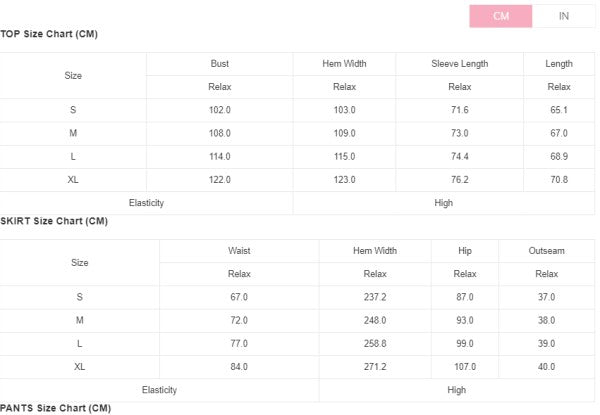This screenshot has height=415, width=600.
Task: Switch size units to IN
Action: tap(563, 16)
